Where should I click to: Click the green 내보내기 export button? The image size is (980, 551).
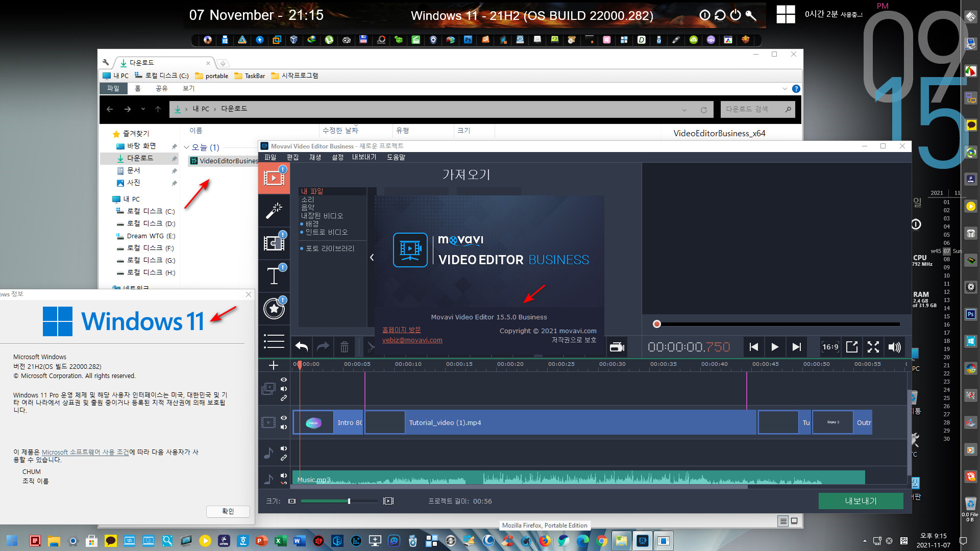(861, 501)
